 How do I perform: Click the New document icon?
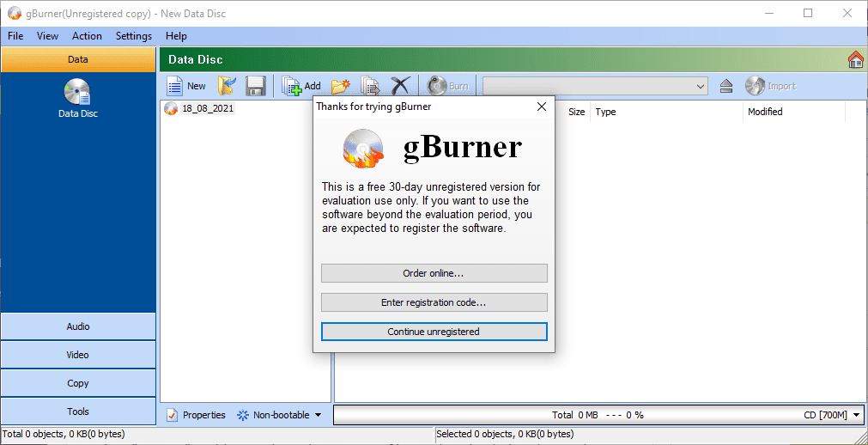tap(175, 87)
